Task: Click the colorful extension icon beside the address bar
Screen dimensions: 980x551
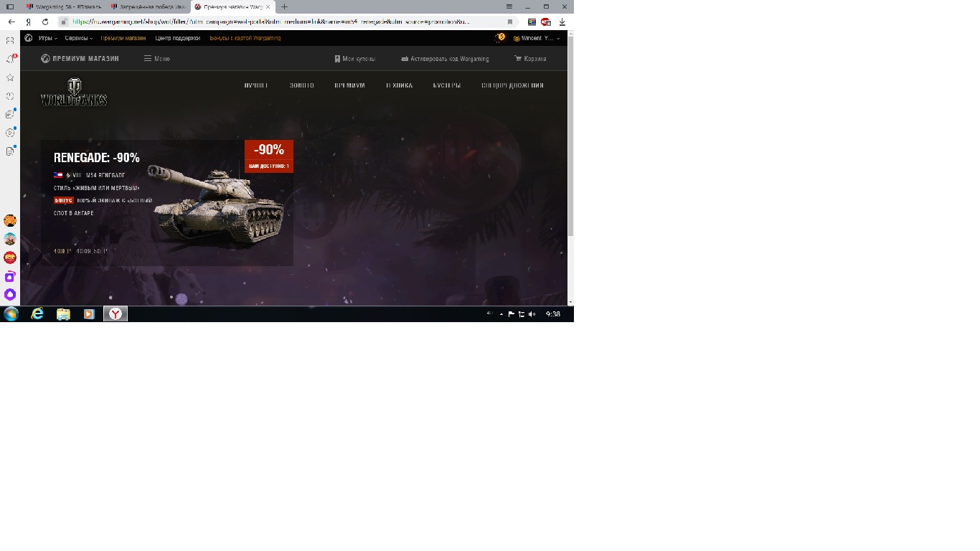Action: pyautogui.click(x=532, y=22)
